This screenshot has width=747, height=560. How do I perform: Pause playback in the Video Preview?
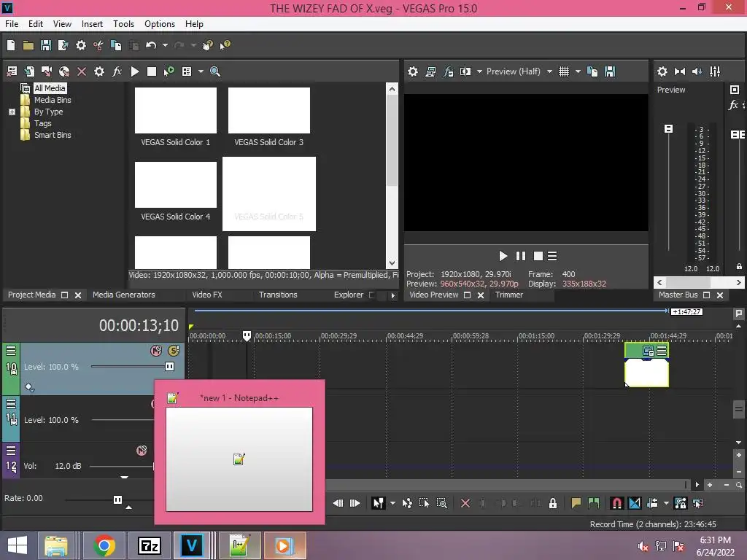[x=521, y=256]
